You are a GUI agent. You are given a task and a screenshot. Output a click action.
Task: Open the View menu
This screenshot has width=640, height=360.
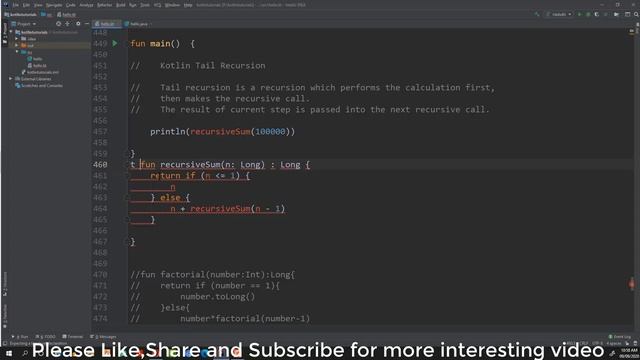(x=38, y=5)
